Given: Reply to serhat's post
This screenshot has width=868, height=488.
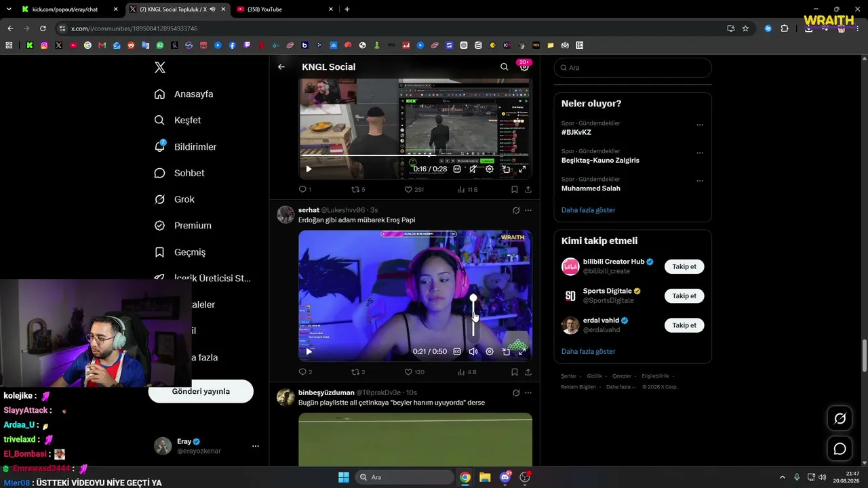Looking at the screenshot, I should (305, 372).
